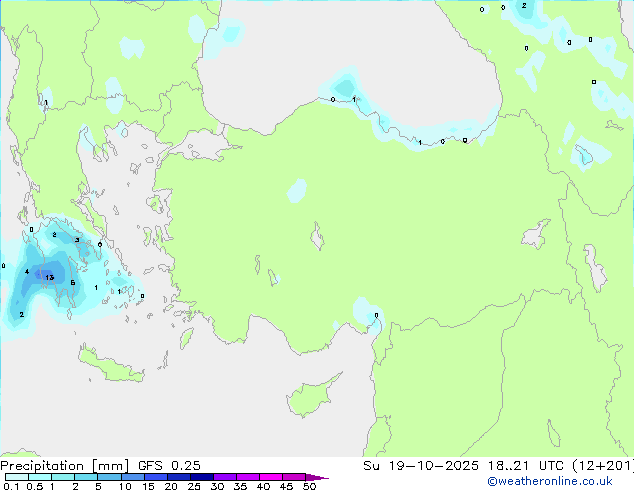Select the palest legend swatch for 0.1–0.5 mm
Viewport: 634px width, 490px height.
pos(17,477)
